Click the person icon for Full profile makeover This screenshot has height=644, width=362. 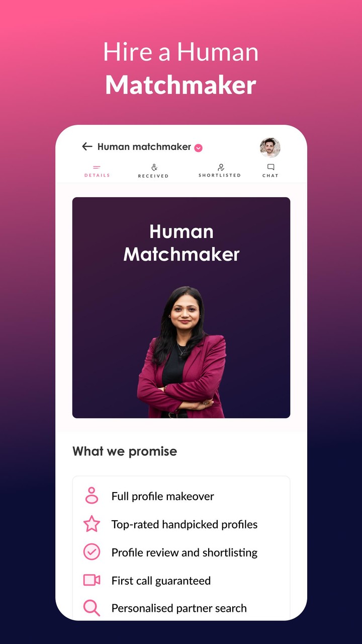(x=92, y=496)
